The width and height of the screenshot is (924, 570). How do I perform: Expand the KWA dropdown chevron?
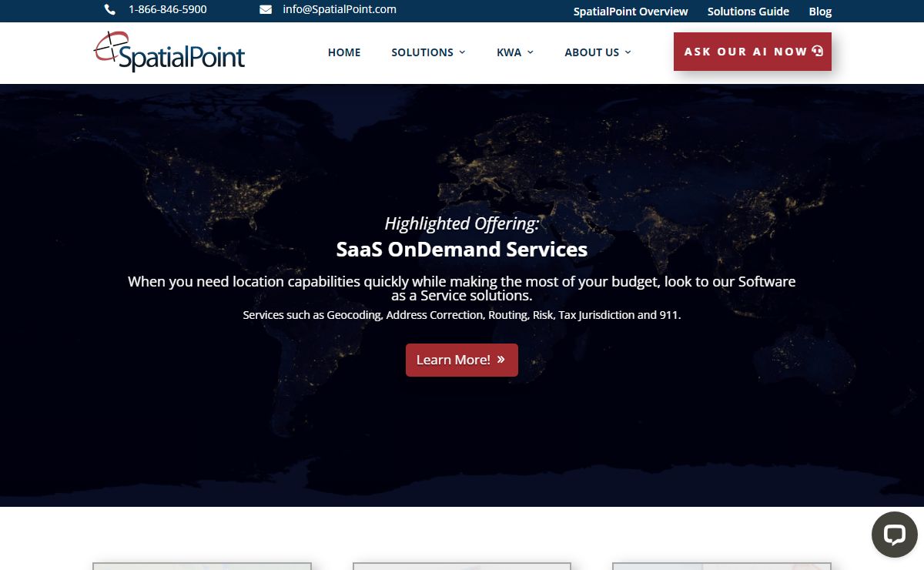(530, 52)
